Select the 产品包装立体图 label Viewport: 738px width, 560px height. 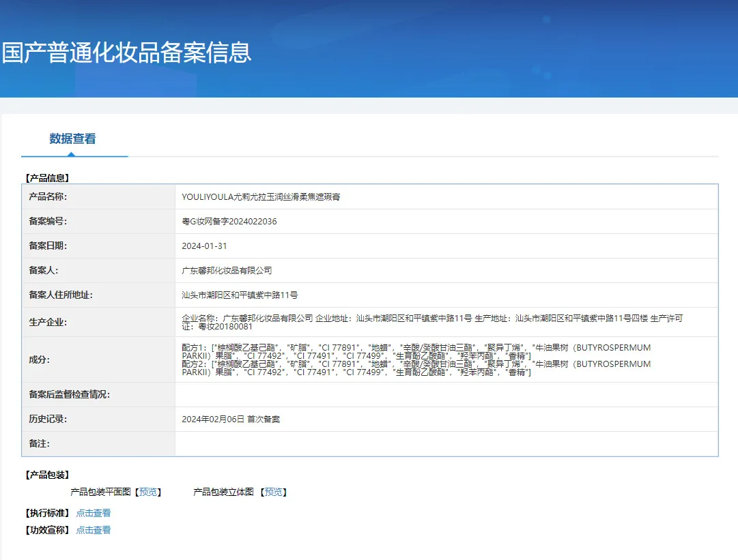(223, 492)
